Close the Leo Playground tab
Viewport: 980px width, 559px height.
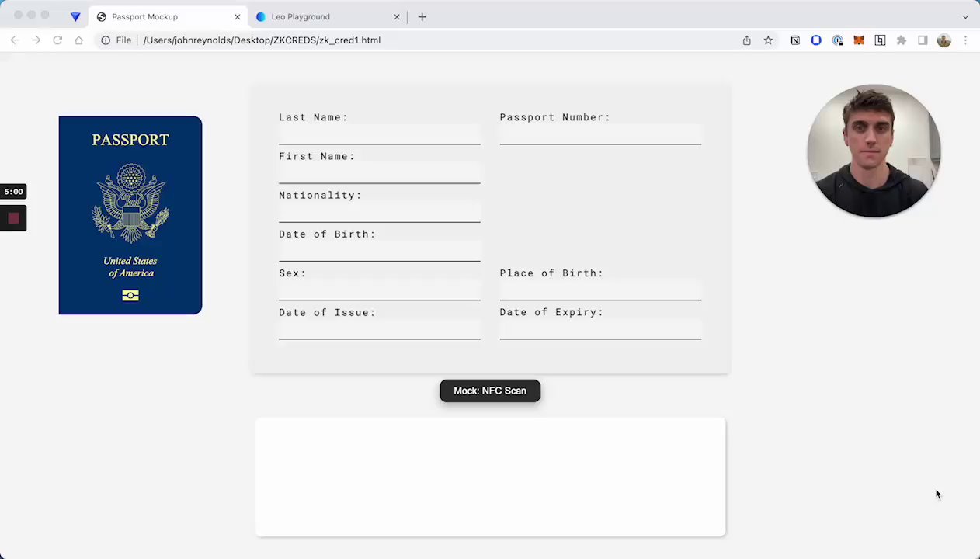pyautogui.click(x=397, y=16)
